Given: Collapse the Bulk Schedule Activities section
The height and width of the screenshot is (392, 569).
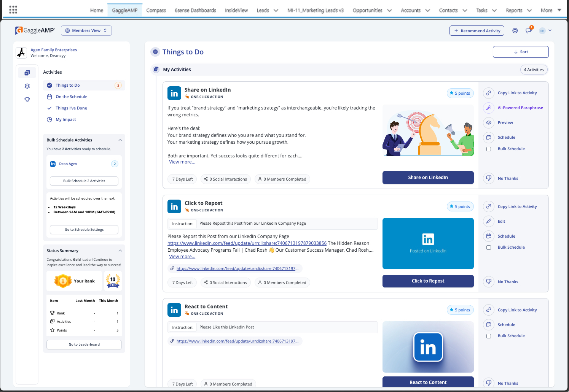Looking at the screenshot, I should (120, 140).
